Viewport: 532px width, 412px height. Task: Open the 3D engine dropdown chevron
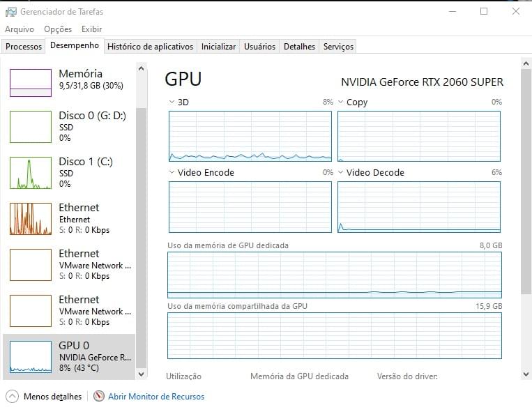coord(172,102)
